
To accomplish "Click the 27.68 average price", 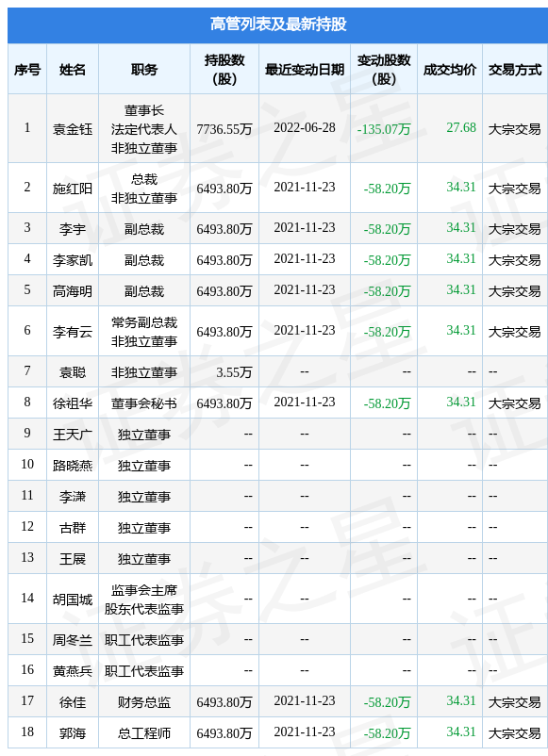I will click(461, 128).
